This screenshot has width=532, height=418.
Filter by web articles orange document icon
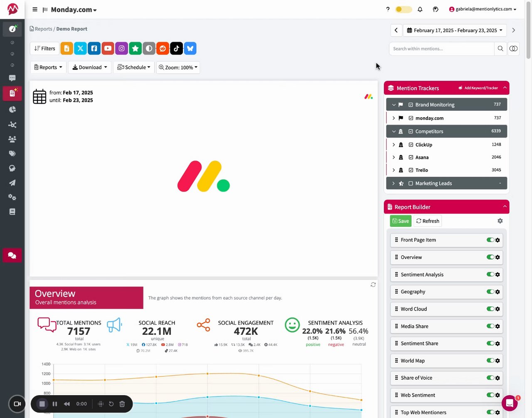coord(66,48)
